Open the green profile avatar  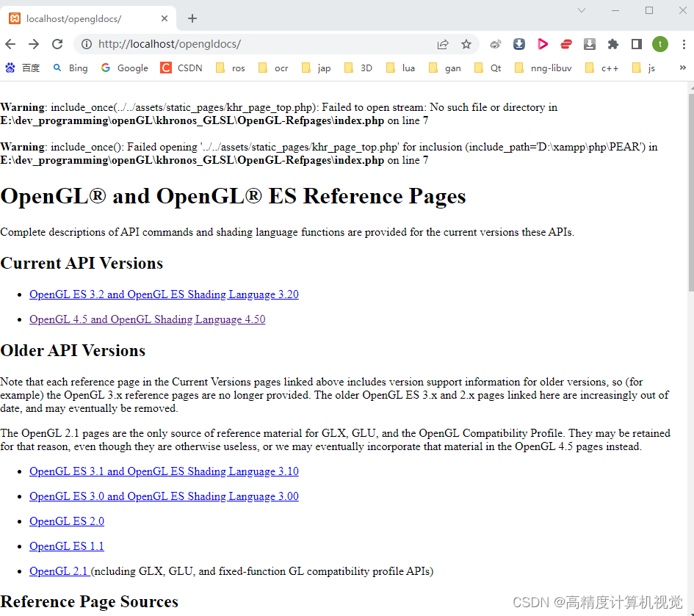point(660,44)
